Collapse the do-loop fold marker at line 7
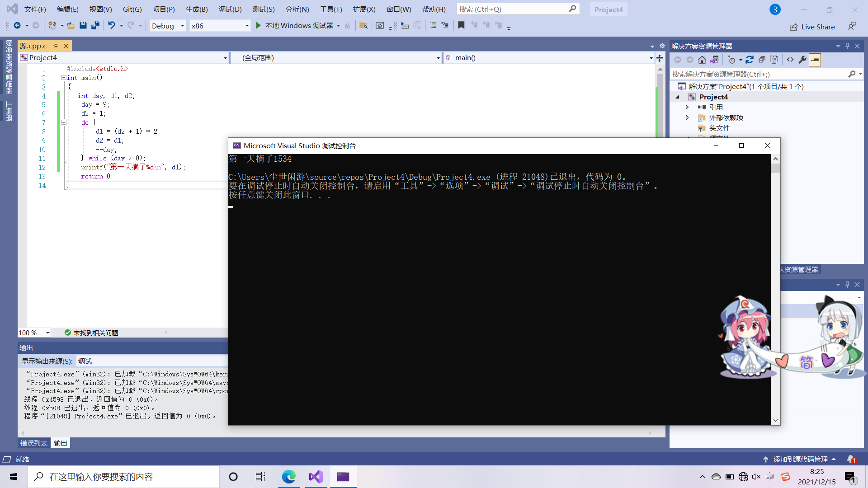The height and width of the screenshot is (488, 868). point(64,122)
